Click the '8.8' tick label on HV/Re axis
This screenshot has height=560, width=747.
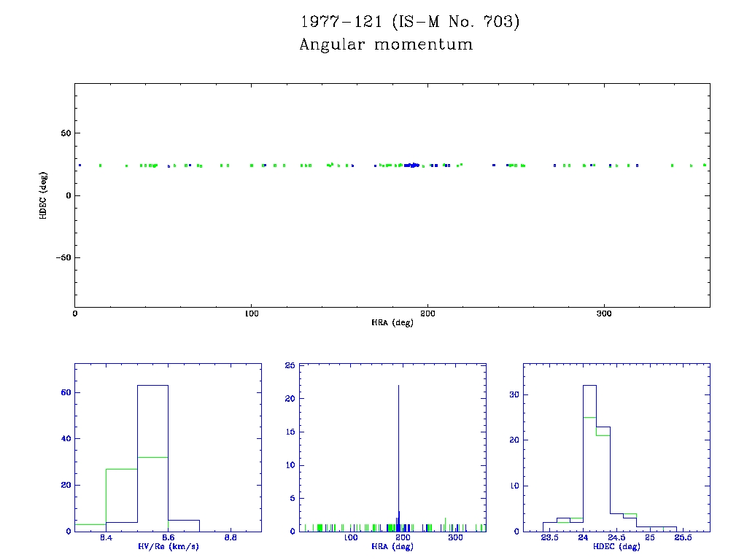coord(231,538)
